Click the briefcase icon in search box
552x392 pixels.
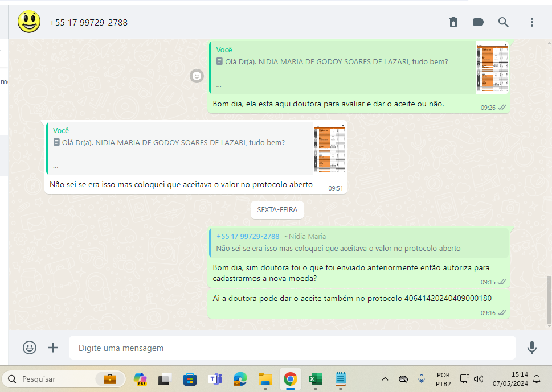(110, 379)
